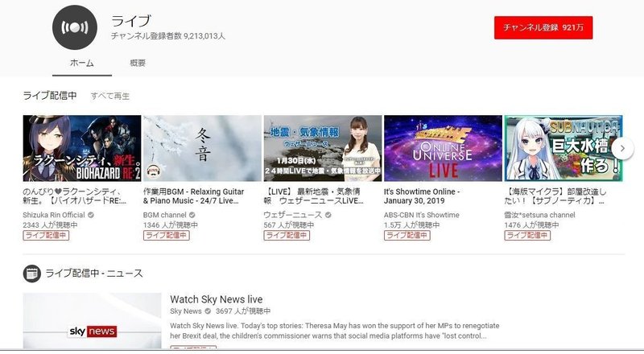The image size is (644, 354).
Task: Click subscriber count チャンネル登録者数 9,213,013人
Action: (168, 36)
